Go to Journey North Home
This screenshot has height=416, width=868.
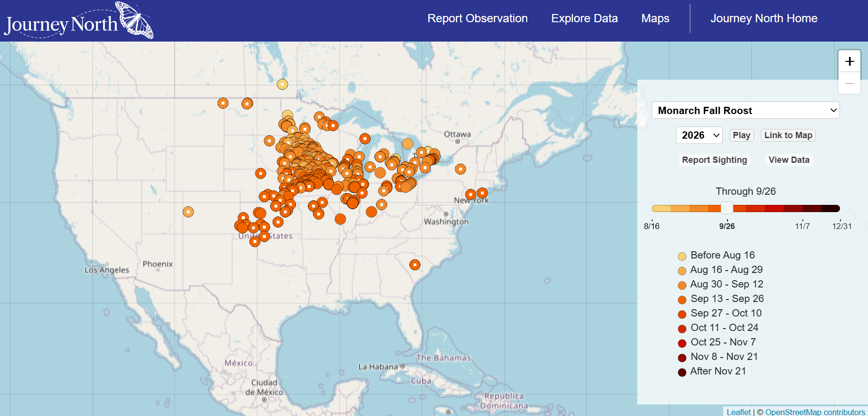tap(764, 18)
